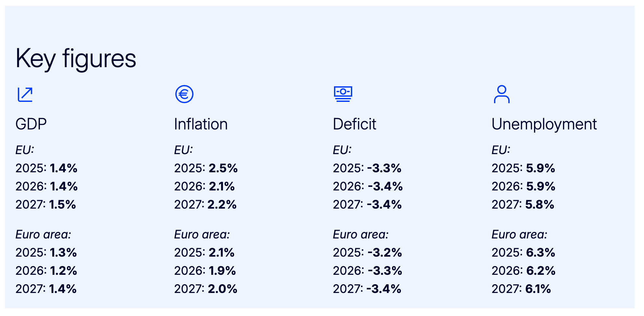This screenshot has width=644, height=316.
Task: Select the GDP column title
Action: coord(31,124)
